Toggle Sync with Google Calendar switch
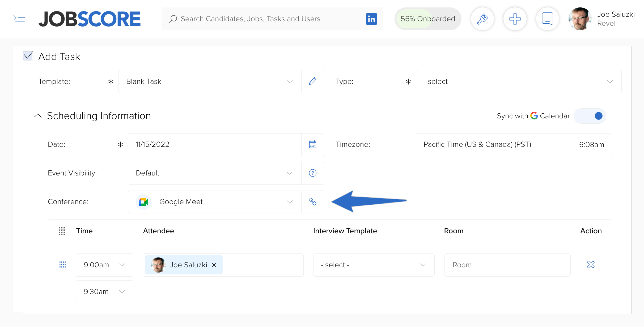 coord(590,116)
